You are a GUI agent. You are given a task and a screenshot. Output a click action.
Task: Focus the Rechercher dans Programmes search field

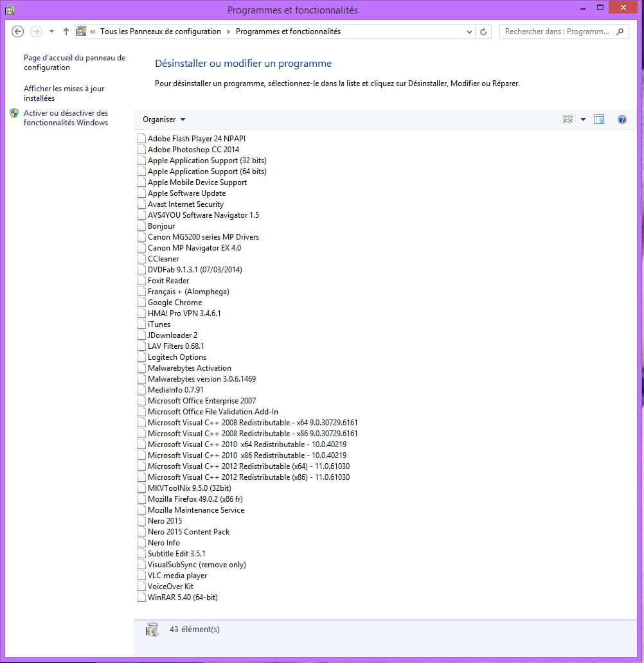point(564,31)
